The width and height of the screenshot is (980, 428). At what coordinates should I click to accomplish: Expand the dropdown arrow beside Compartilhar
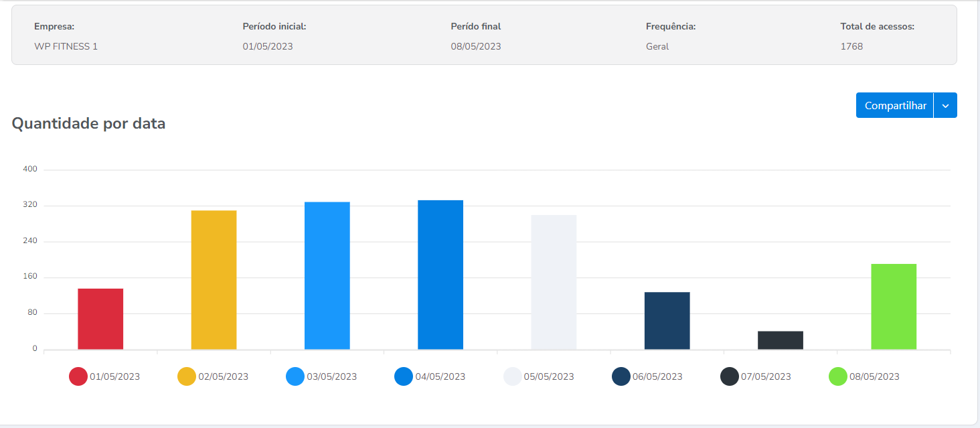(x=945, y=106)
